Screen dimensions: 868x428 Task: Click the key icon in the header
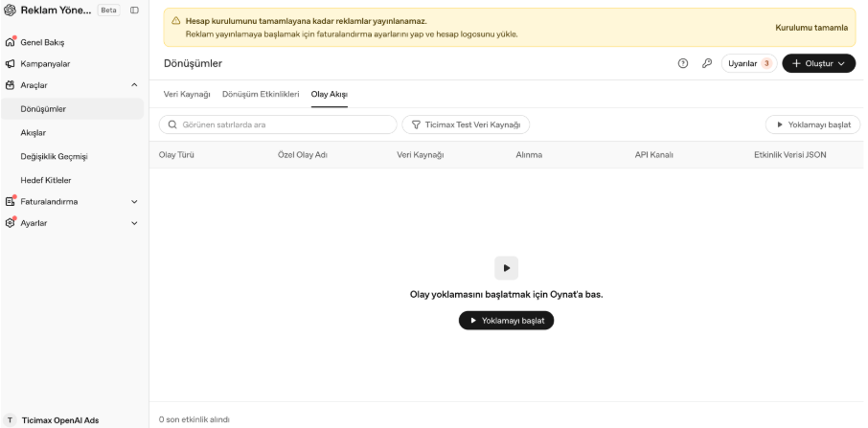point(707,63)
